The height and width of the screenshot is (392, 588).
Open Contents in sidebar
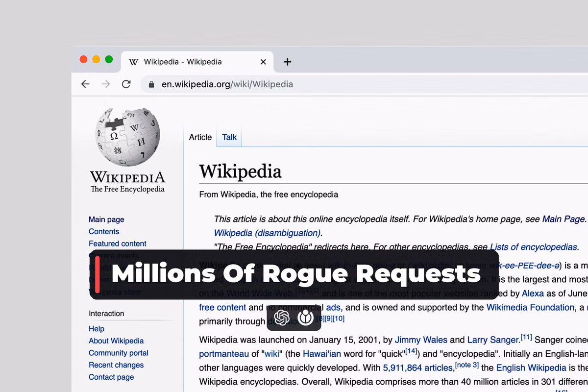[104, 231]
